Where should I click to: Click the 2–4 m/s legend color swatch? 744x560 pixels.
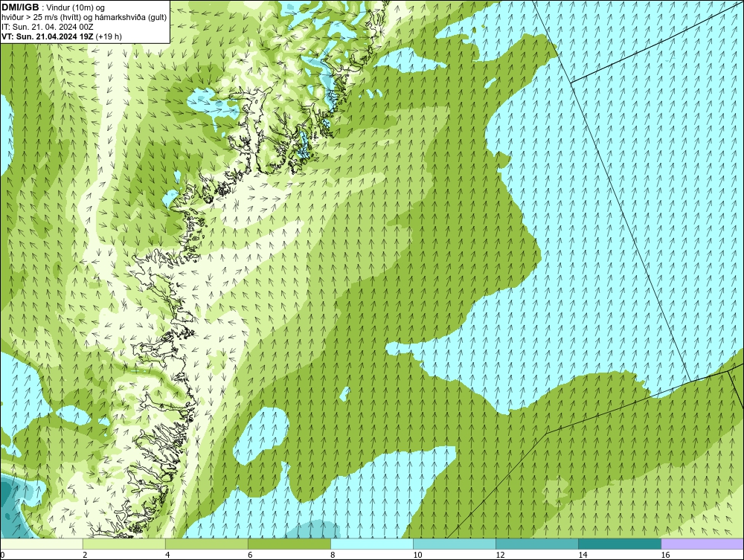tap(124, 544)
